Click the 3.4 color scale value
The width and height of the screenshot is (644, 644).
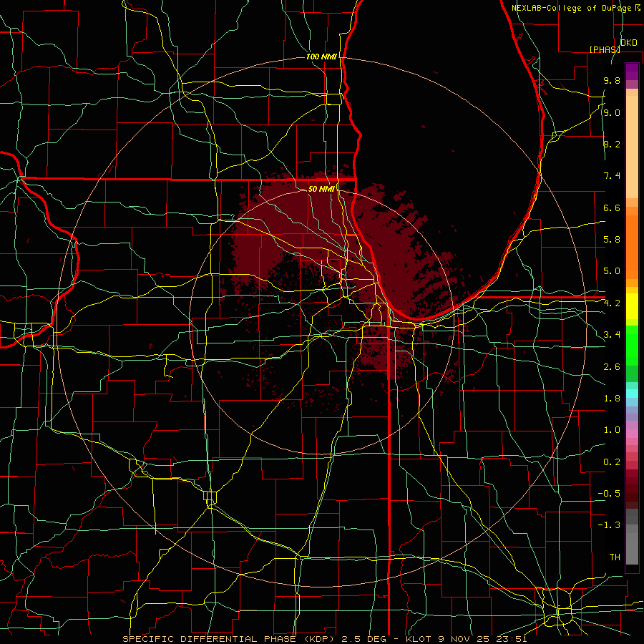(612, 335)
